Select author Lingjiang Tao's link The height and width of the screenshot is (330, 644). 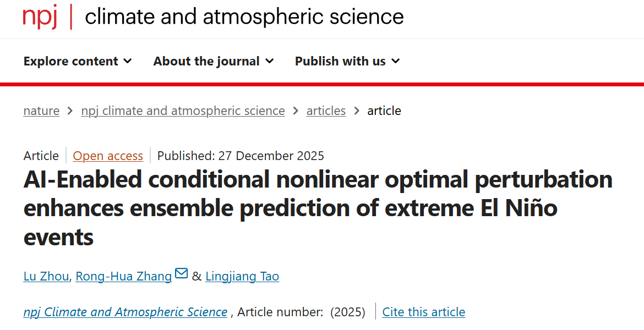[242, 276]
